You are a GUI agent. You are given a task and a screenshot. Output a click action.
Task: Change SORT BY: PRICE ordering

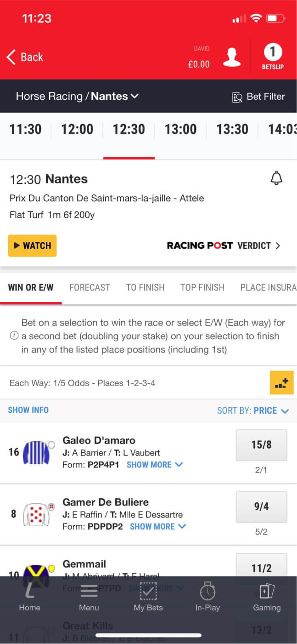click(253, 410)
